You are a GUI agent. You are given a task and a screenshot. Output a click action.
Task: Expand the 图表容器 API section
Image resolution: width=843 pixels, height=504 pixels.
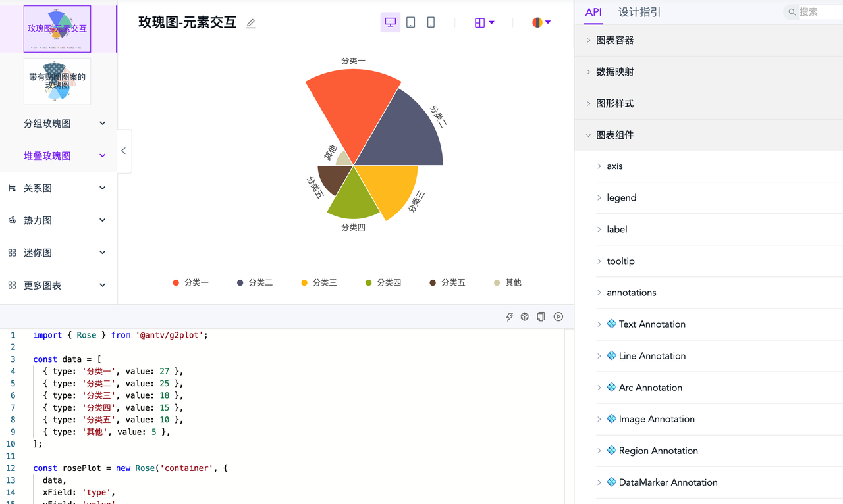click(x=615, y=40)
